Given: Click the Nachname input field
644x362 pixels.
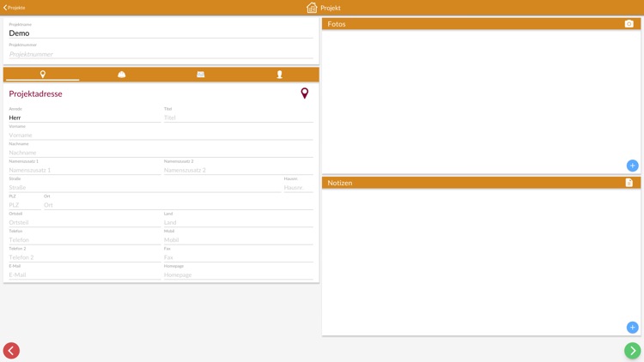Looking at the screenshot, I should click(161, 153).
